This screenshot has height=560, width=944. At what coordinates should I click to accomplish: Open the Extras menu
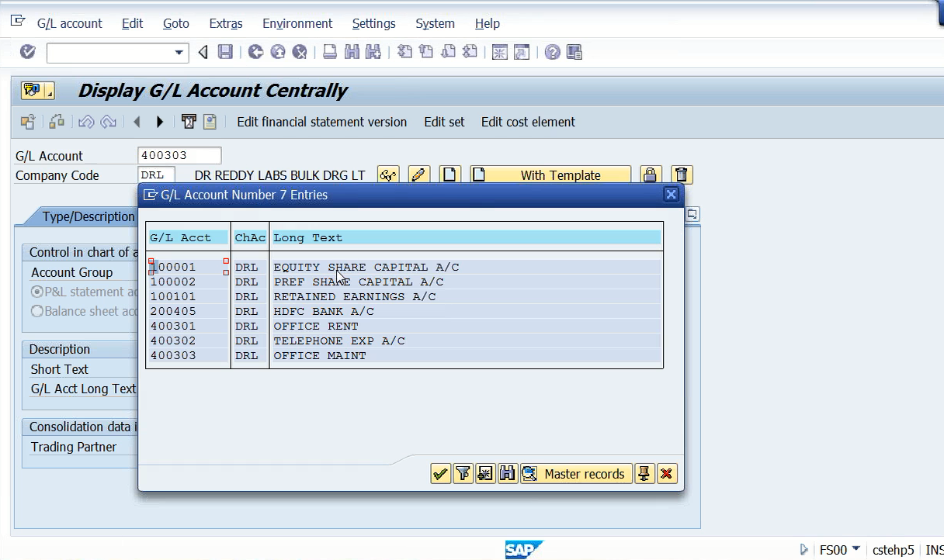click(226, 23)
